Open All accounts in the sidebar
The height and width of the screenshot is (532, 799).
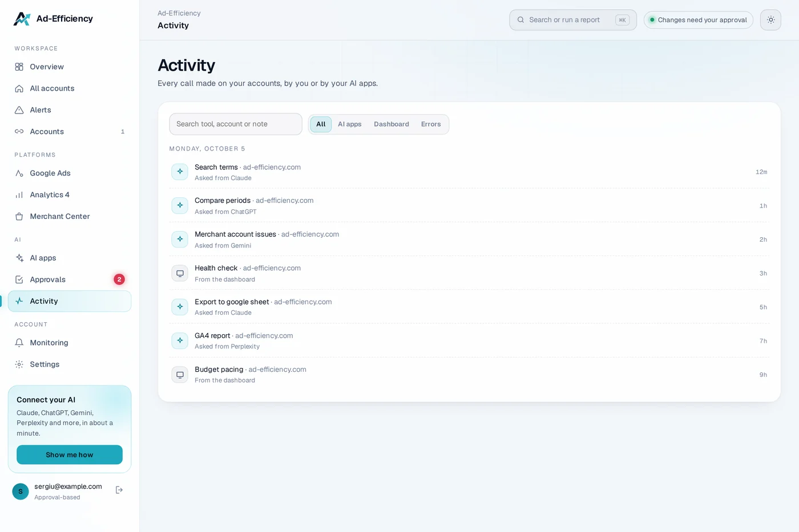pyautogui.click(x=70, y=88)
